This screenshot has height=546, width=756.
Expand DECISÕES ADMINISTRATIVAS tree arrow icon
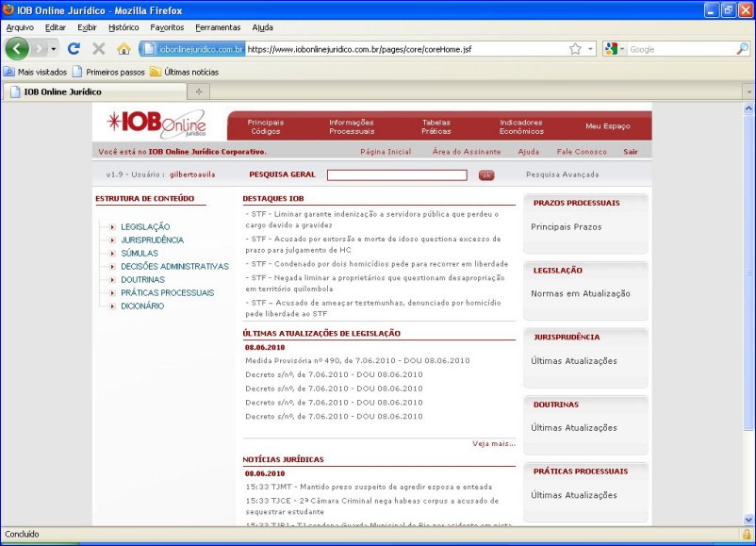112,267
